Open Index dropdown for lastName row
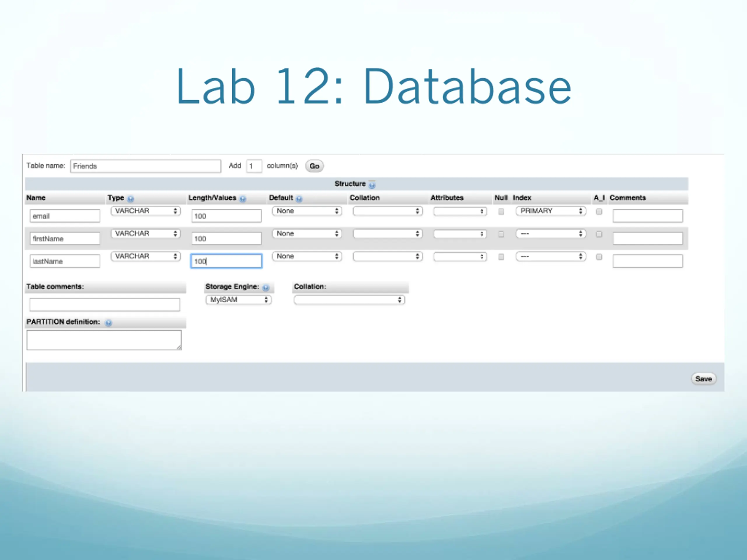 (x=551, y=256)
